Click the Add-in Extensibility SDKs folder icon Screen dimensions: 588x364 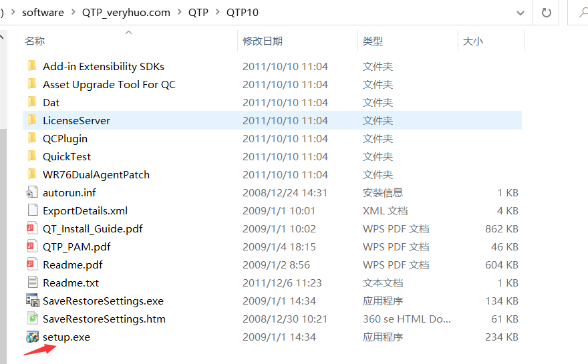(x=32, y=66)
